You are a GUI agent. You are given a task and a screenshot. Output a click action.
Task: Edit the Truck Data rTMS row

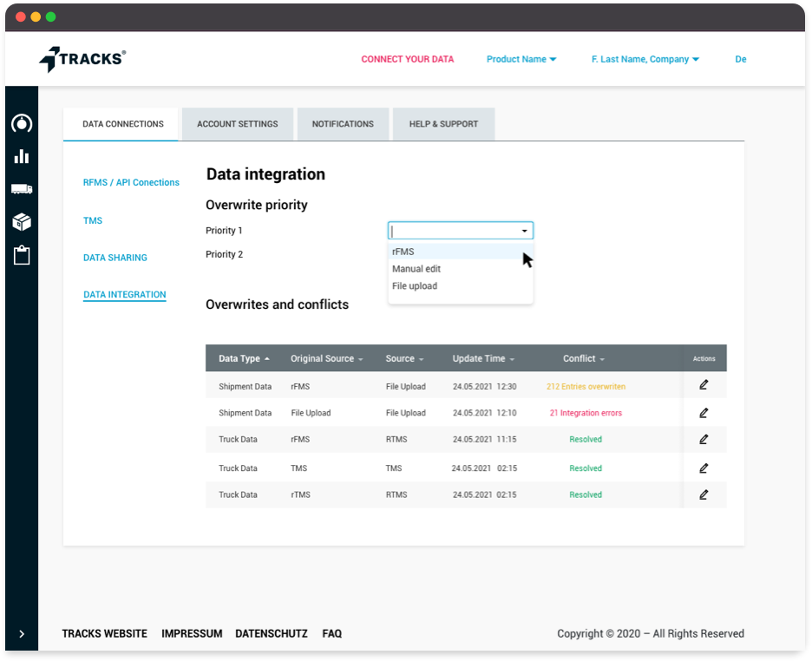704,494
